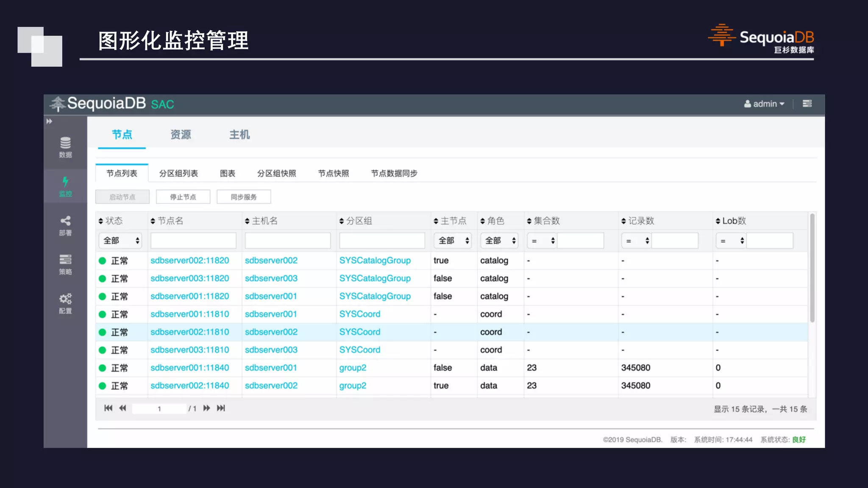The width and height of the screenshot is (868, 488).
Task: Expand sidebar with double-arrow icon
Action: [49, 122]
